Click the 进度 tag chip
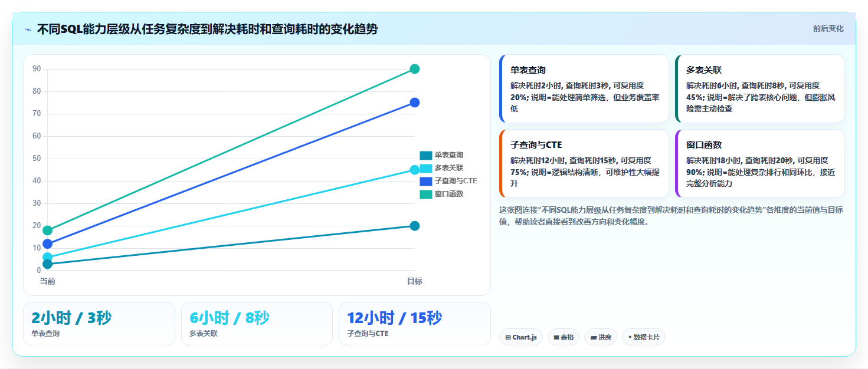The height and width of the screenshot is (369, 868). [600, 337]
